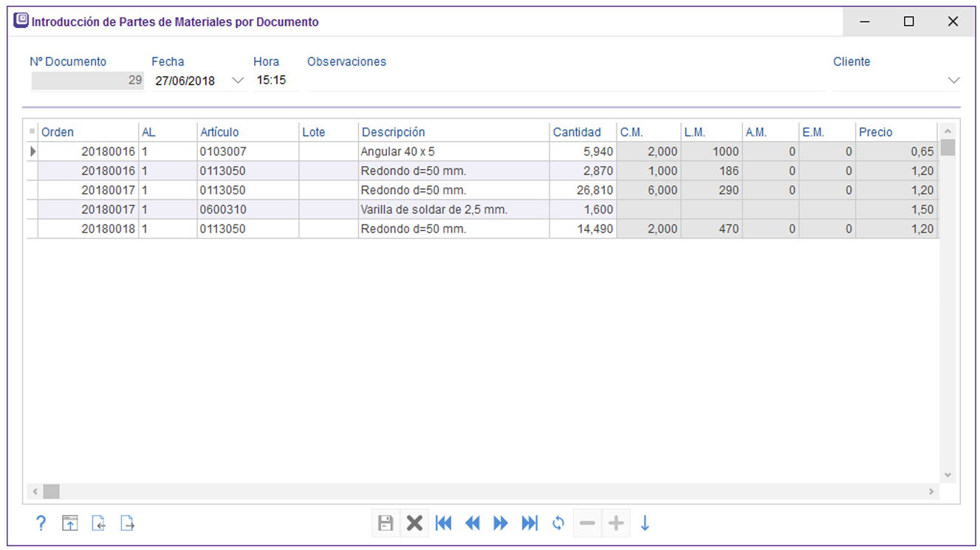Cancel changes with the X icon
The width and height of the screenshot is (980, 550).
(415, 523)
